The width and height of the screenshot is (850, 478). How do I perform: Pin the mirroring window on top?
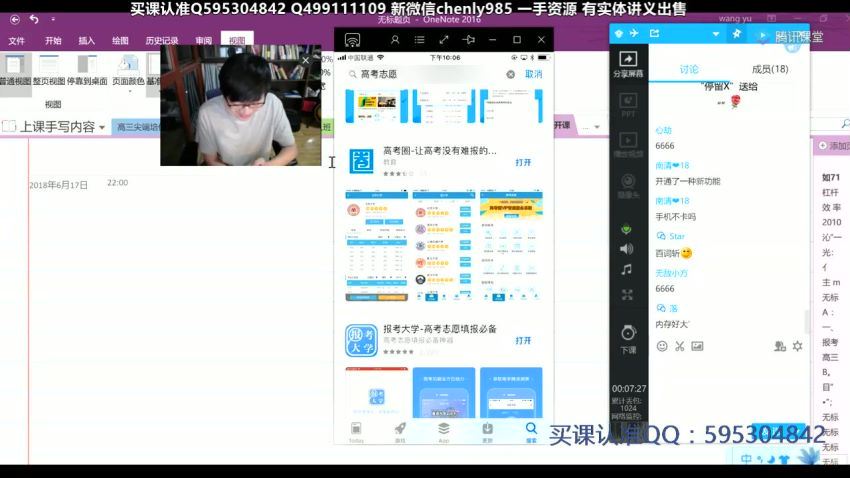[x=469, y=40]
